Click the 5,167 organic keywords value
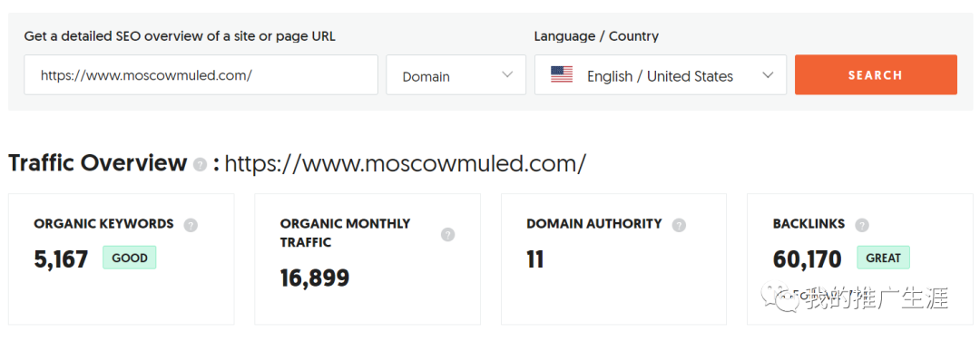 pyautogui.click(x=62, y=259)
